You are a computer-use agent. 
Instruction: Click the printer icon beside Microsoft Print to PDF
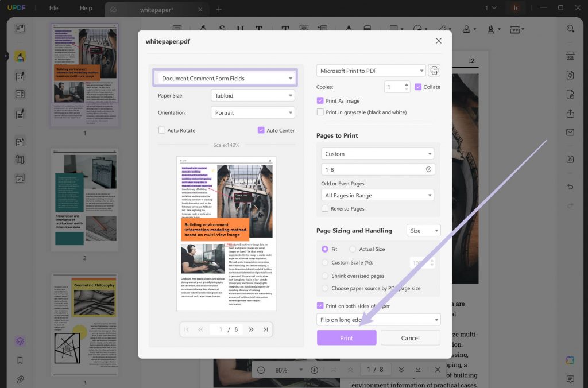point(434,70)
